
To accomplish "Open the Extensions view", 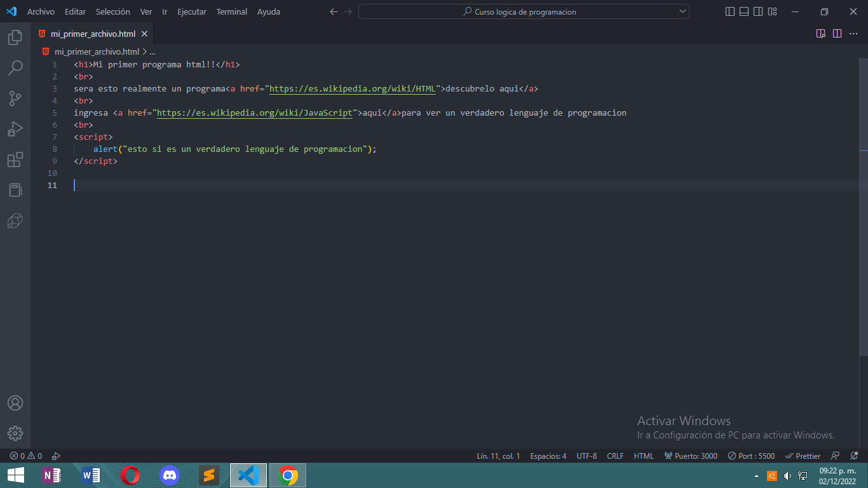I will [x=15, y=159].
